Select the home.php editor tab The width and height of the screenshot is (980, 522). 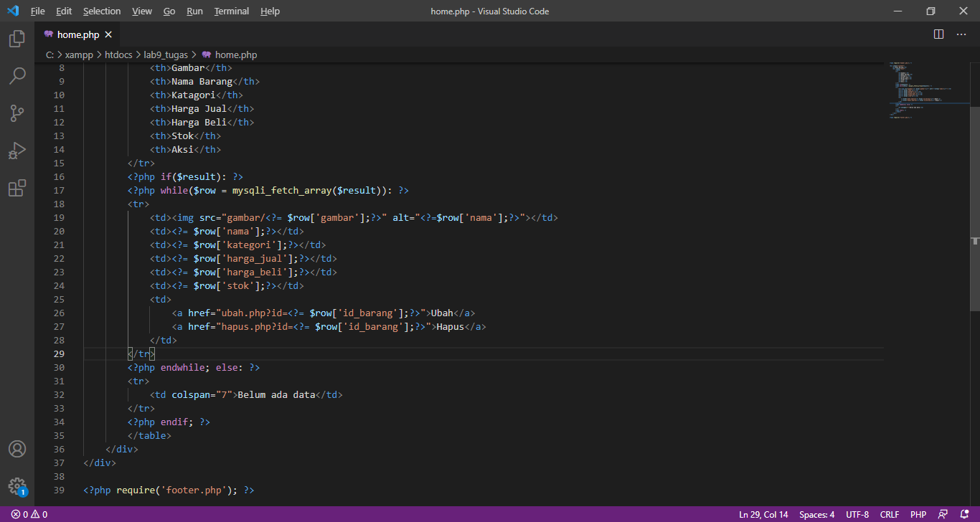click(x=77, y=34)
